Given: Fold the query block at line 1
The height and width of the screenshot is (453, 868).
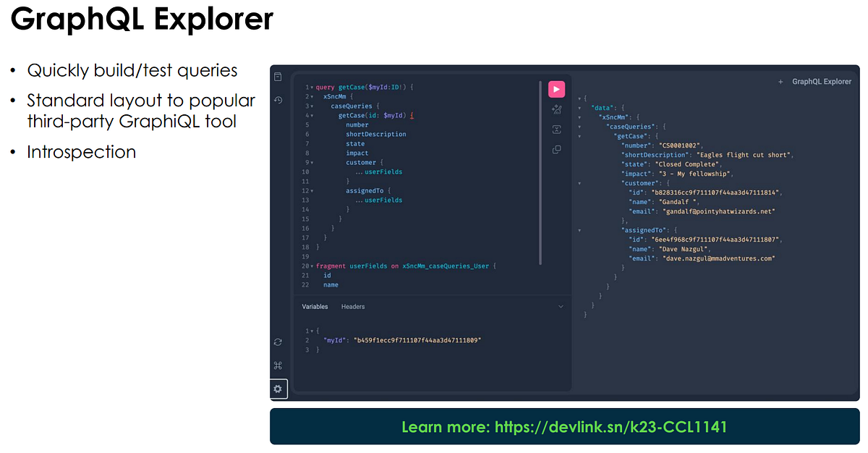Looking at the screenshot, I should (x=312, y=88).
